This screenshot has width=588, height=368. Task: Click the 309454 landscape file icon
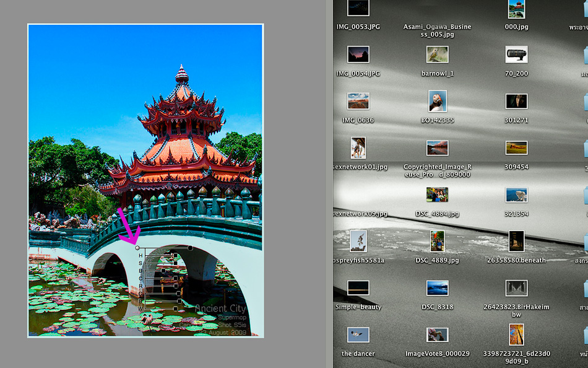point(516,148)
